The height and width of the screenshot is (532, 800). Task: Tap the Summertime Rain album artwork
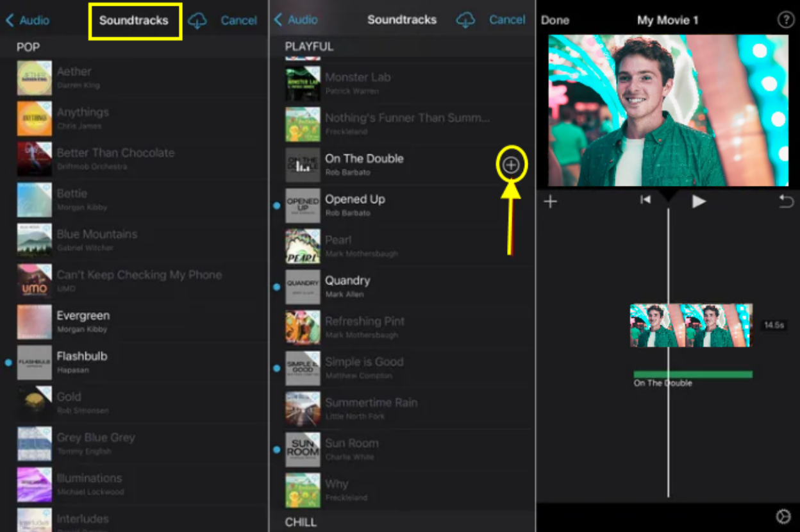(303, 409)
